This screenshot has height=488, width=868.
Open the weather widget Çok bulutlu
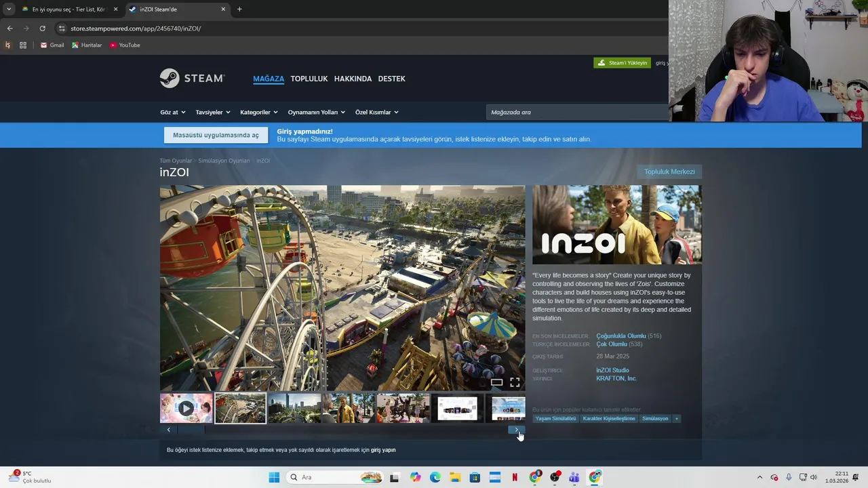point(30,477)
